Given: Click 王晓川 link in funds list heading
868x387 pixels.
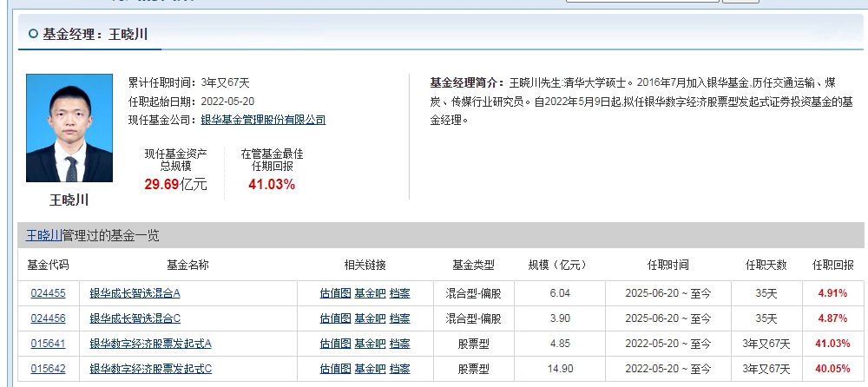Looking at the screenshot, I should [x=43, y=236].
